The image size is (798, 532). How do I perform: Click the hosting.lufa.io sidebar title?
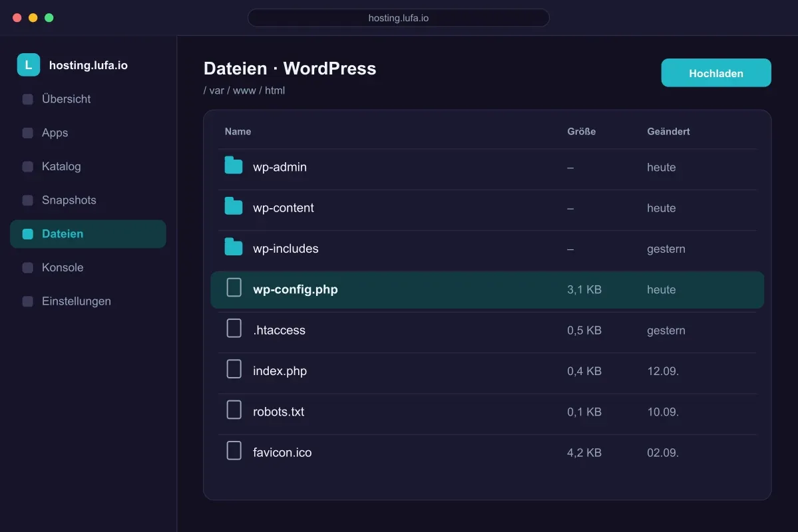[89, 65]
